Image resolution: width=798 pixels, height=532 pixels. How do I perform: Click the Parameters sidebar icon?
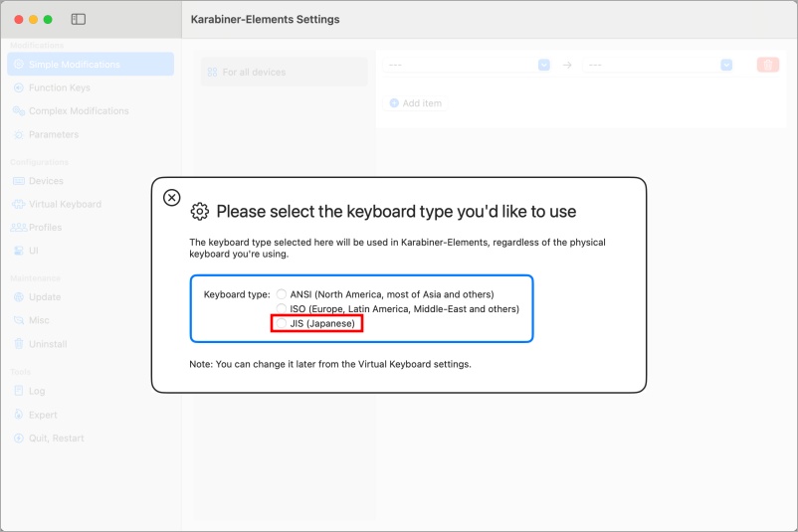click(x=19, y=134)
